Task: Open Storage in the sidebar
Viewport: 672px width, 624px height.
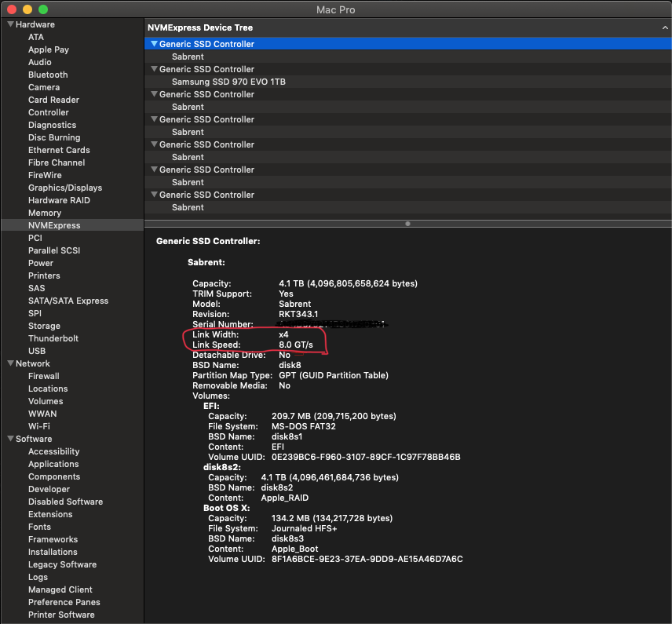Action: point(44,327)
